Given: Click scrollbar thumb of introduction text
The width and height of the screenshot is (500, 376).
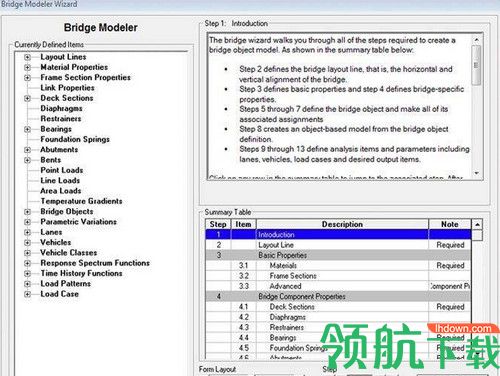Looking at the screenshot, I should (x=477, y=65).
